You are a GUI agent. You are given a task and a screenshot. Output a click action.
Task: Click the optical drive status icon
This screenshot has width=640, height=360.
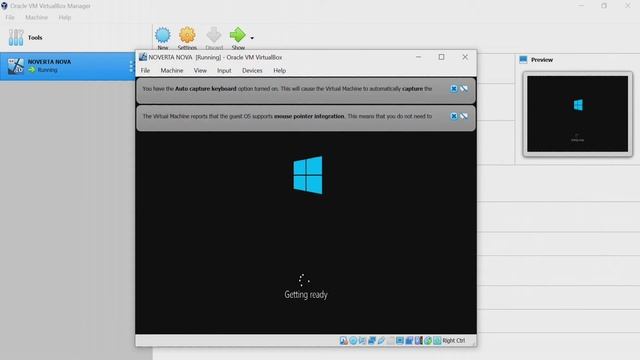(x=353, y=340)
